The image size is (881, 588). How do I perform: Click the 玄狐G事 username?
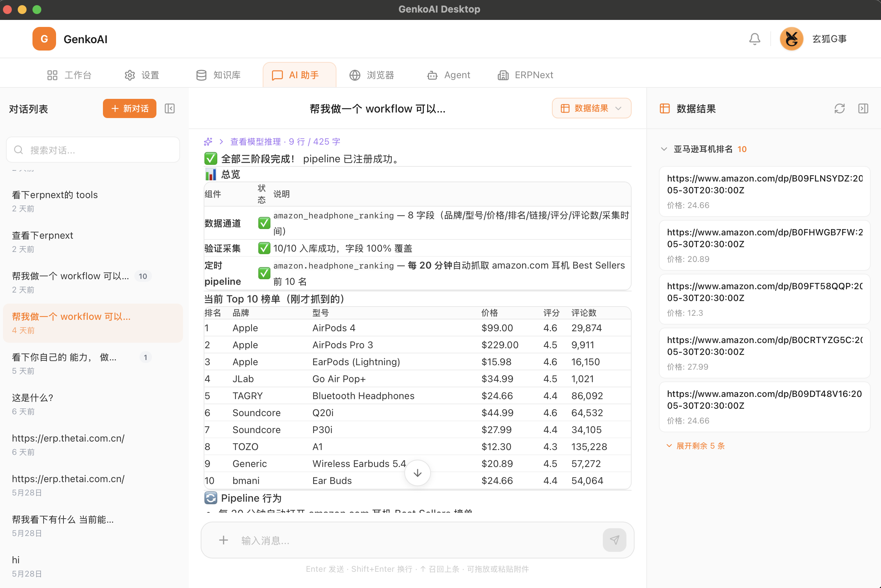(x=829, y=39)
